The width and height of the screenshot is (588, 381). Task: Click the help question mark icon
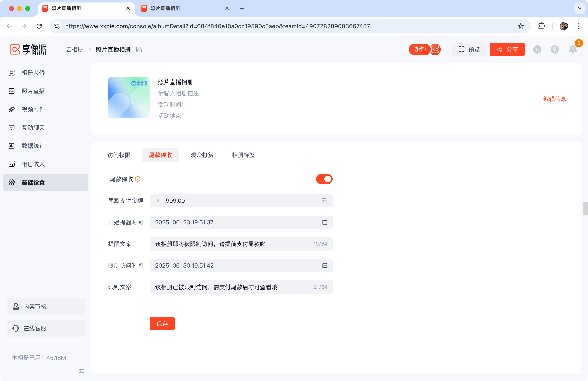555,49
